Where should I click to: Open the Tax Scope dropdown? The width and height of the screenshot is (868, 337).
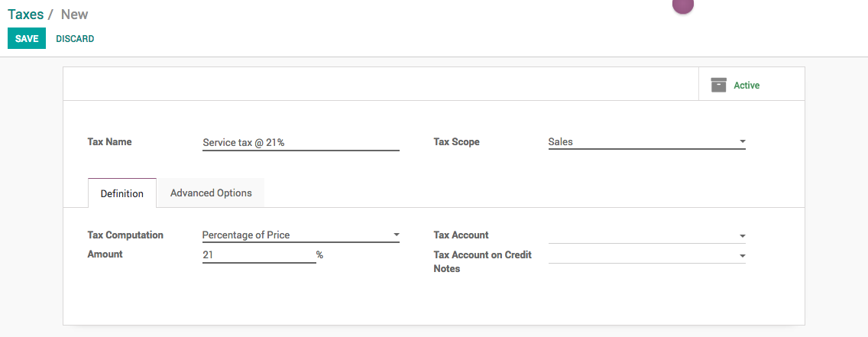[x=646, y=142]
